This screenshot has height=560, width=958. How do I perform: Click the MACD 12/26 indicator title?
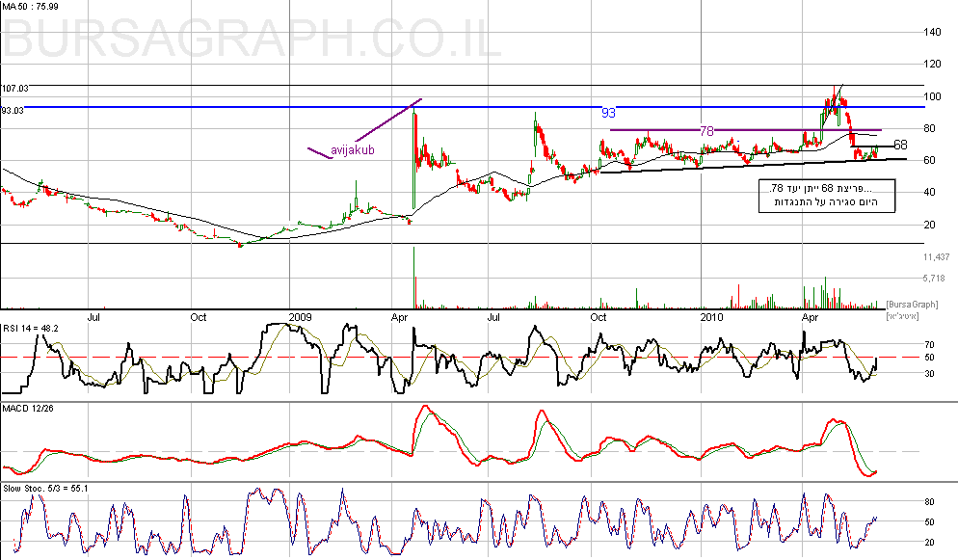click(x=28, y=410)
